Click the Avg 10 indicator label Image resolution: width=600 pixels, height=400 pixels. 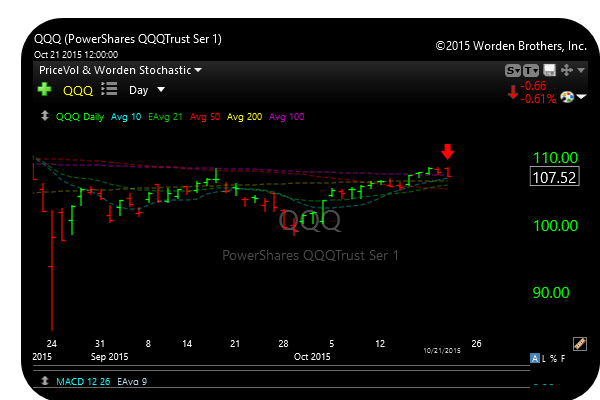tap(126, 117)
